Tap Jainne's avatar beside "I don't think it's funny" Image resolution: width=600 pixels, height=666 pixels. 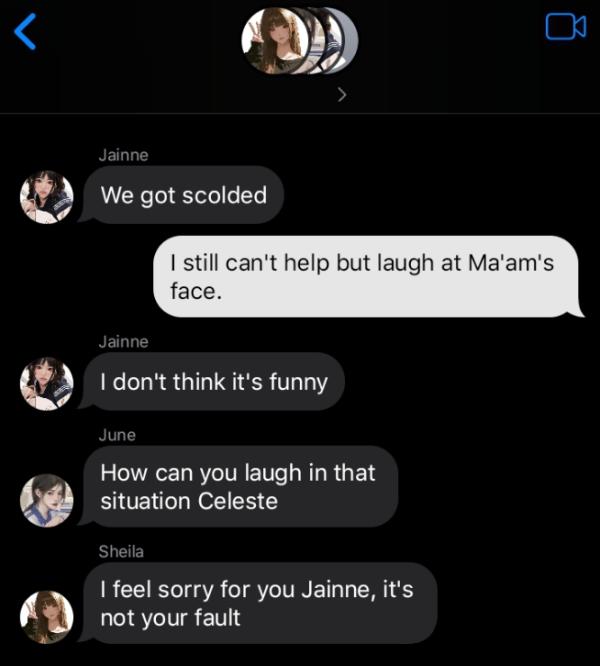[x=47, y=383]
